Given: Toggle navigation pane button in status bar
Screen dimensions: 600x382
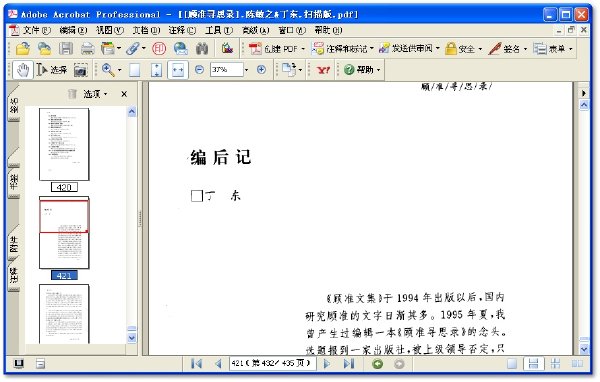Looking at the screenshot, I should [18, 364].
